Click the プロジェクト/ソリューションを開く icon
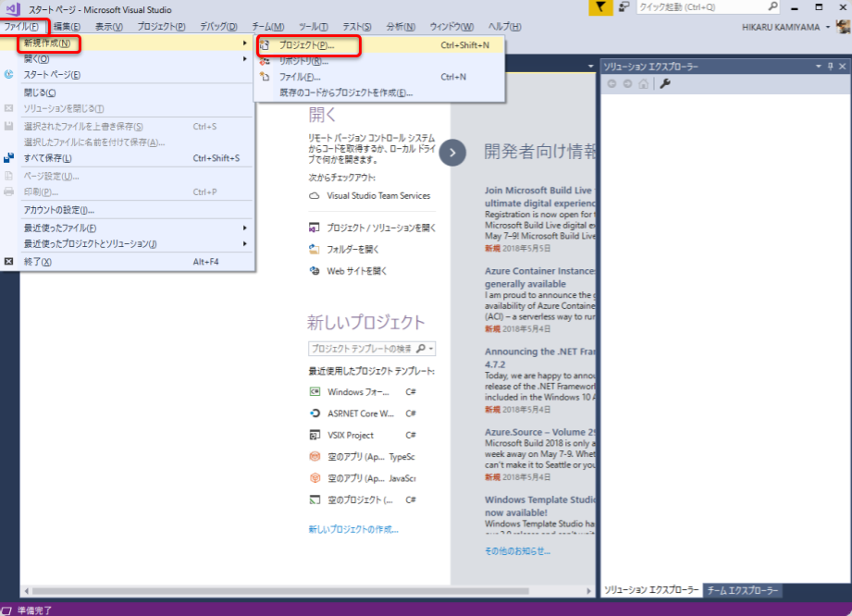Image resolution: width=852 pixels, height=616 pixels. tap(315, 228)
